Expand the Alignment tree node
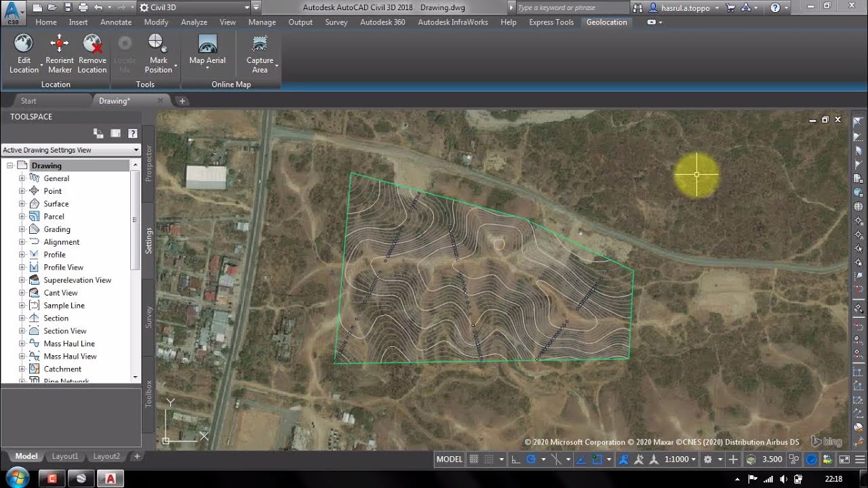 click(x=22, y=242)
